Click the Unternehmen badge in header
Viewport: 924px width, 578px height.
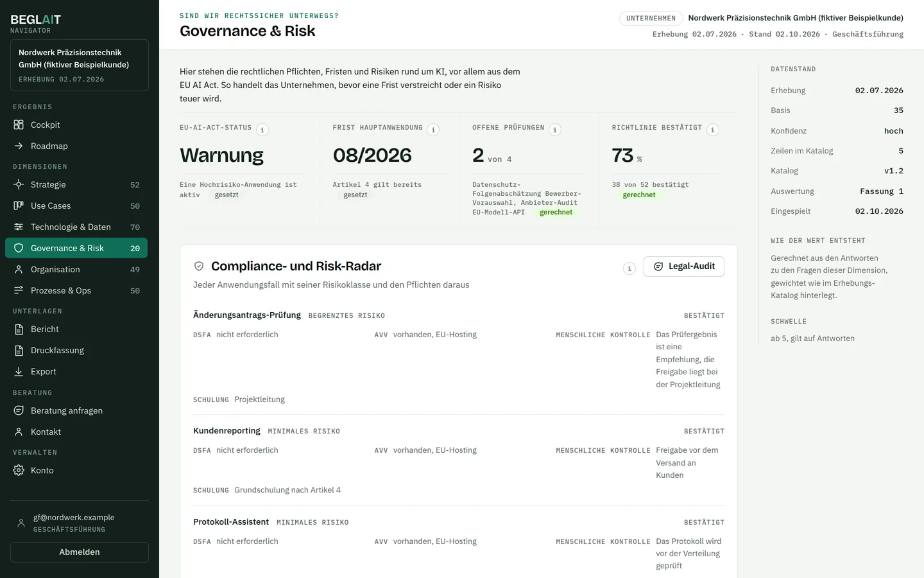tap(651, 18)
